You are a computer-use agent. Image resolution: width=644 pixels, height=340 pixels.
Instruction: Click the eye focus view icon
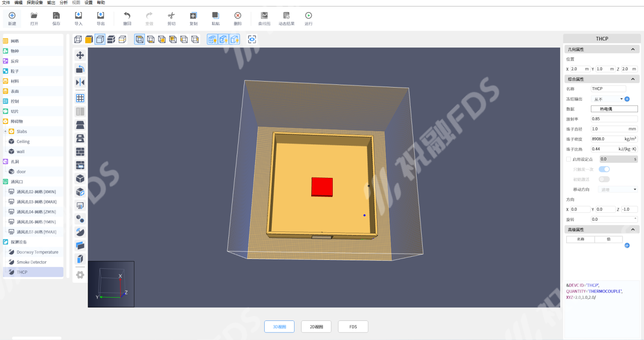252,40
